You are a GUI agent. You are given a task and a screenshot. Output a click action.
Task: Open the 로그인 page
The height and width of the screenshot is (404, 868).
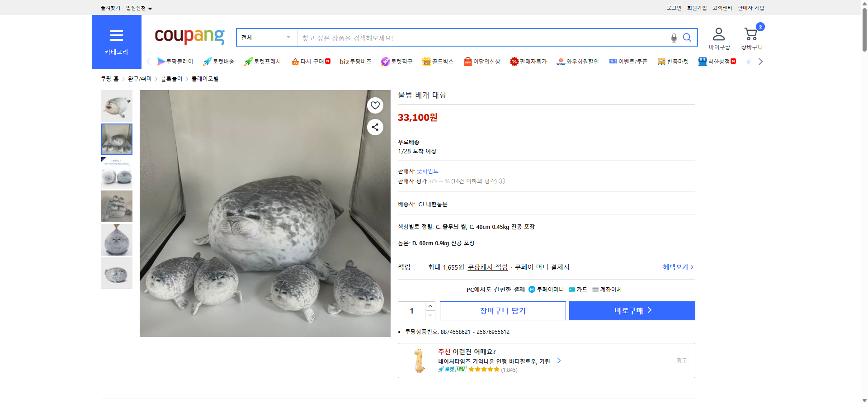coord(673,8)
